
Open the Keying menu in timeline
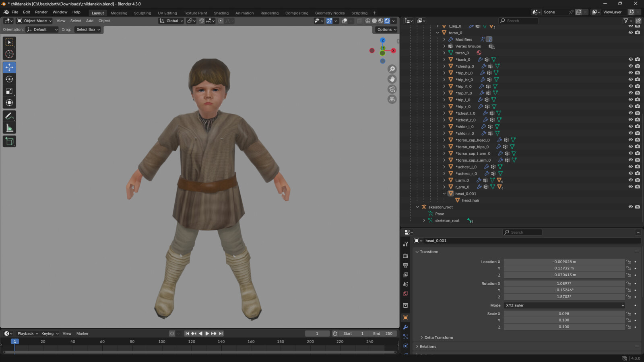[x=50, y=333]
